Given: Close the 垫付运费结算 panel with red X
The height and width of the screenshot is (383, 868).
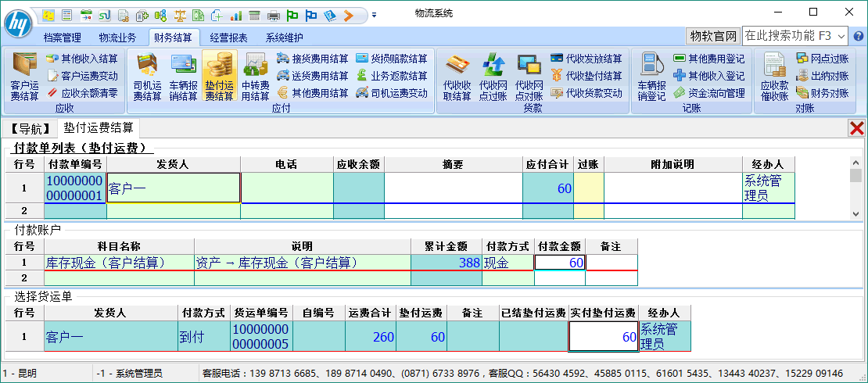Looking at the screenshot, I should tap(856, 128).
